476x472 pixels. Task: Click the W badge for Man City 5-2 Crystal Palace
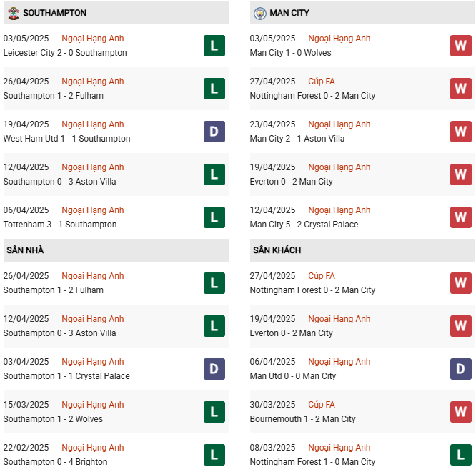tap(461, 217)
